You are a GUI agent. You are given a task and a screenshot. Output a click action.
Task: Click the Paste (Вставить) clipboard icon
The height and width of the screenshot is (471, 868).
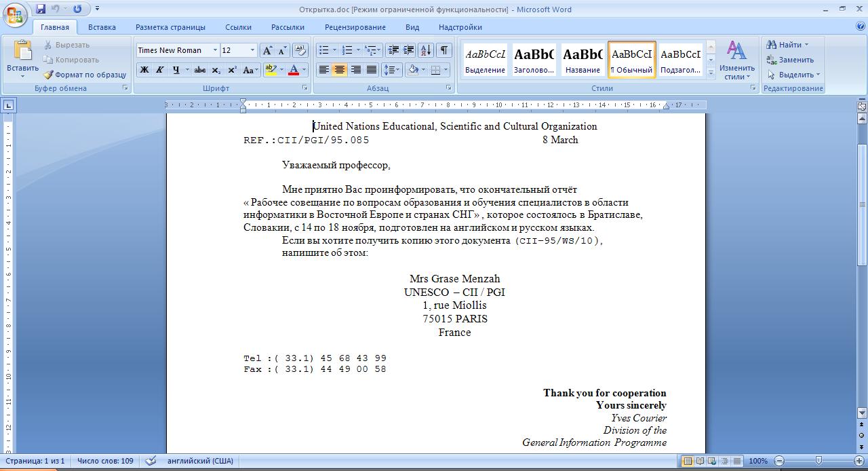coord(22,52)
